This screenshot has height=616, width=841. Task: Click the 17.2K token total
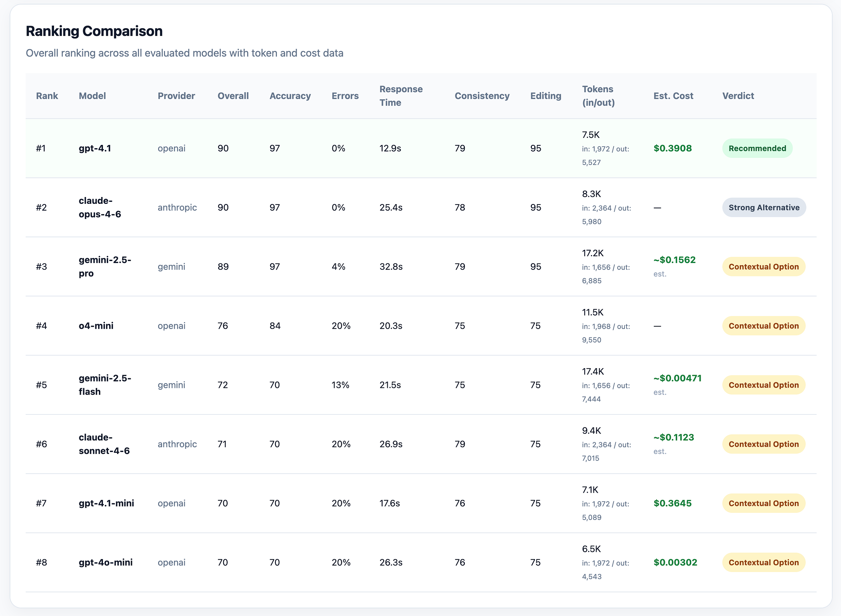point(593,253)
